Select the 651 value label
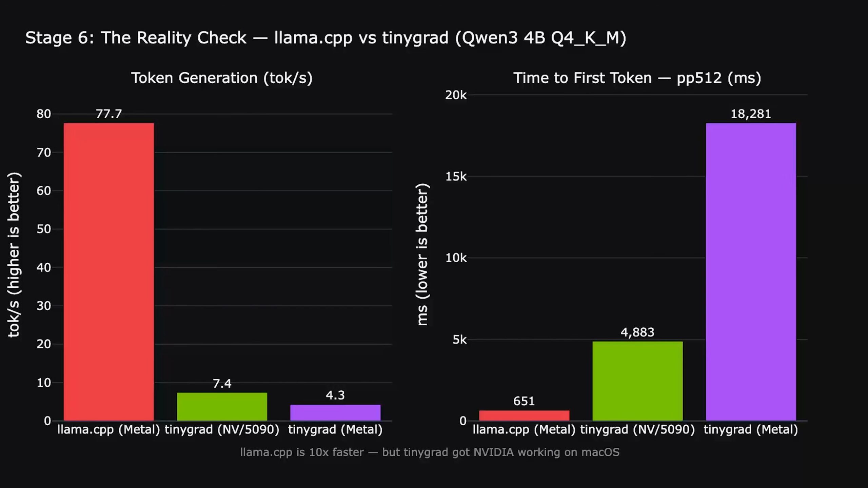 point(524,401)
